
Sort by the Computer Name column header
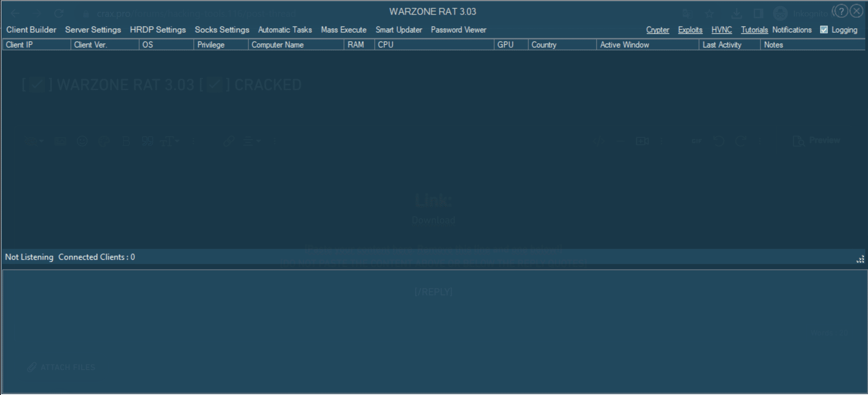point(296,45)
